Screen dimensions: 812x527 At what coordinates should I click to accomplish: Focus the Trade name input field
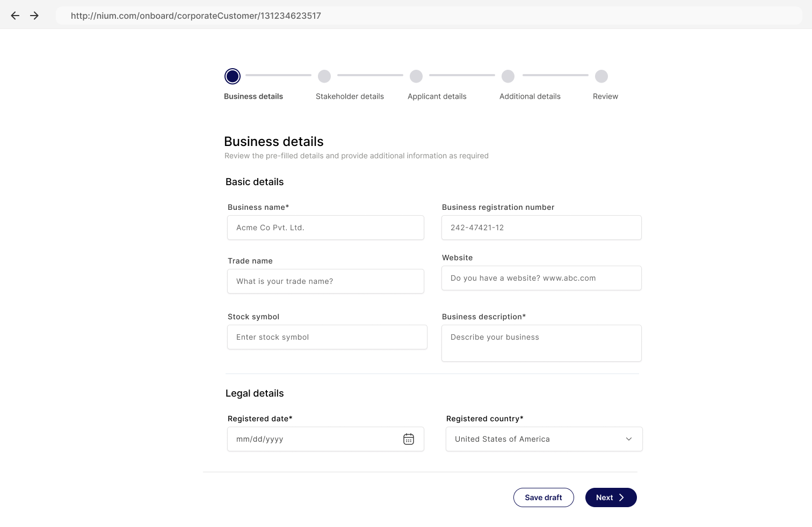325,281
